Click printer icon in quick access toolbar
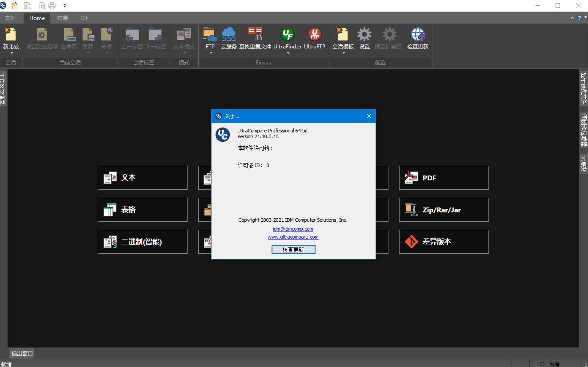The width and height of the screenshot is (588, 367). tap(52, 6)
